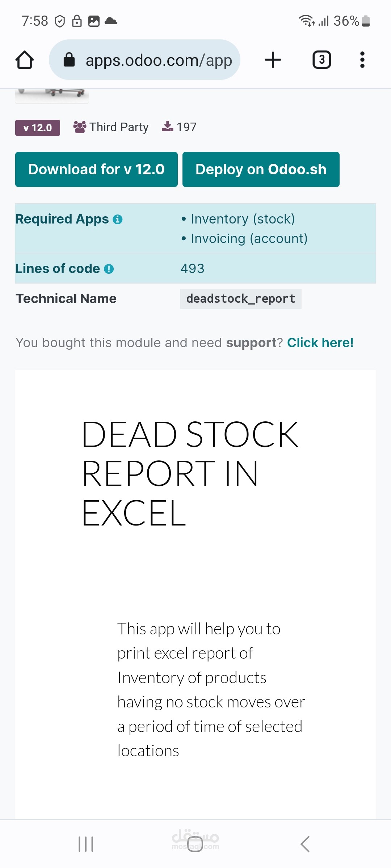
Task: Tap the info icon next to Required Apps
Action: 118,219
